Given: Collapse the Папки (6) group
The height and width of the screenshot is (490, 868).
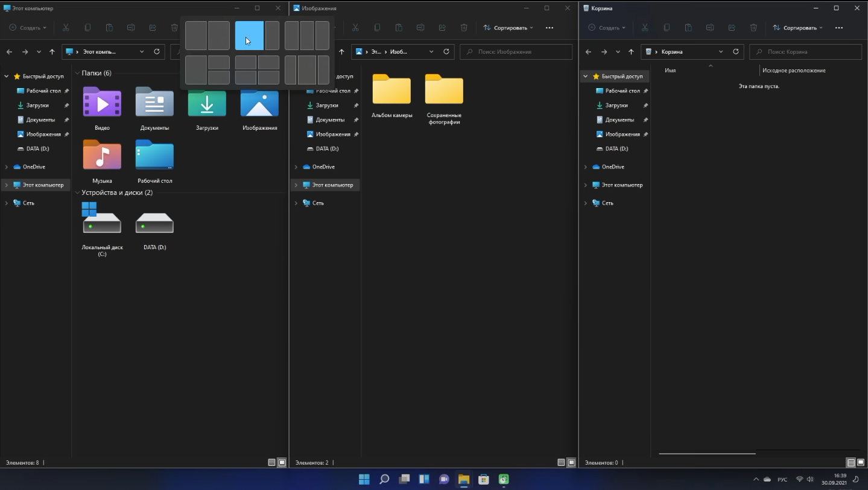Looking at the screenshot, I should coord(77,73).
